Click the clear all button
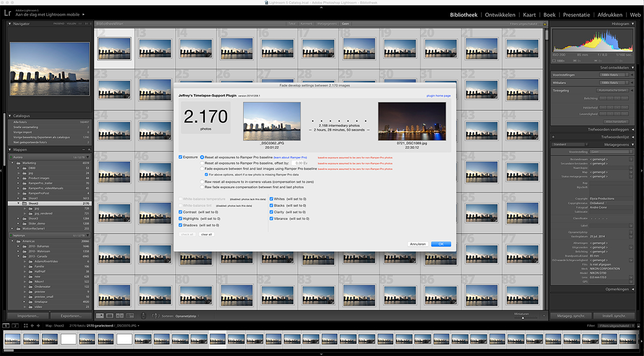 point(206,234)
